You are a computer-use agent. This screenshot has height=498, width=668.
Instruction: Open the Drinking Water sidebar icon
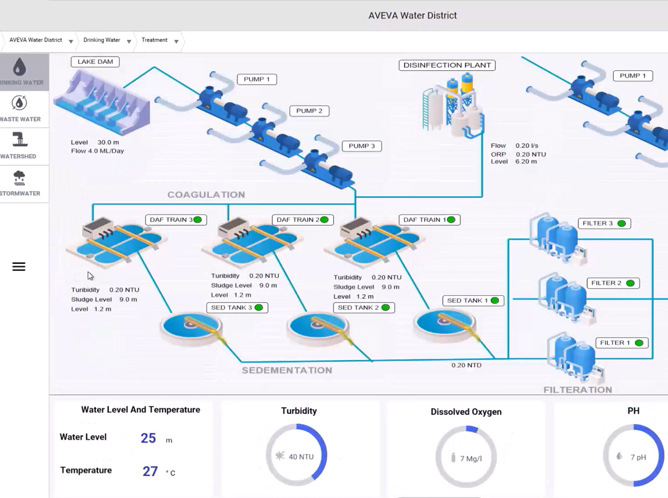click(x=19, y=71)
